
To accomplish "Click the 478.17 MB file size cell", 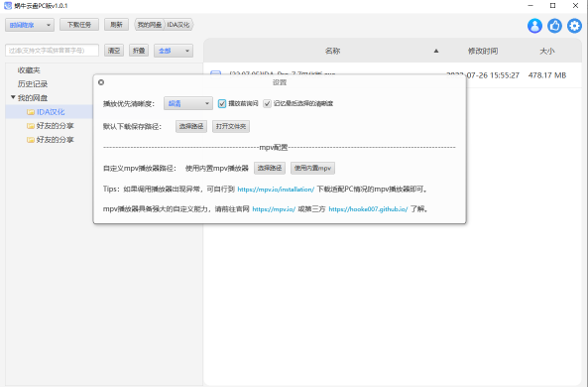I will tap(547, 75).
